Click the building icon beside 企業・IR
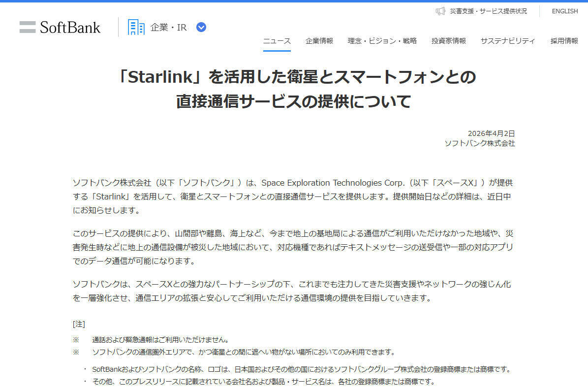588x391 pixels. pos(136,28)
